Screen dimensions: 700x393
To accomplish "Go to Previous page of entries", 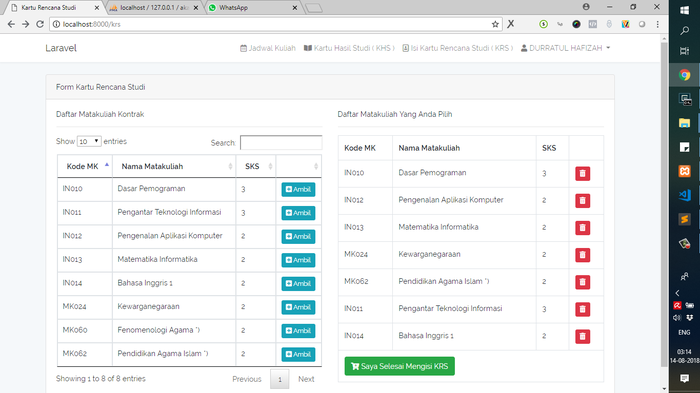I will (x=247, y=379).
